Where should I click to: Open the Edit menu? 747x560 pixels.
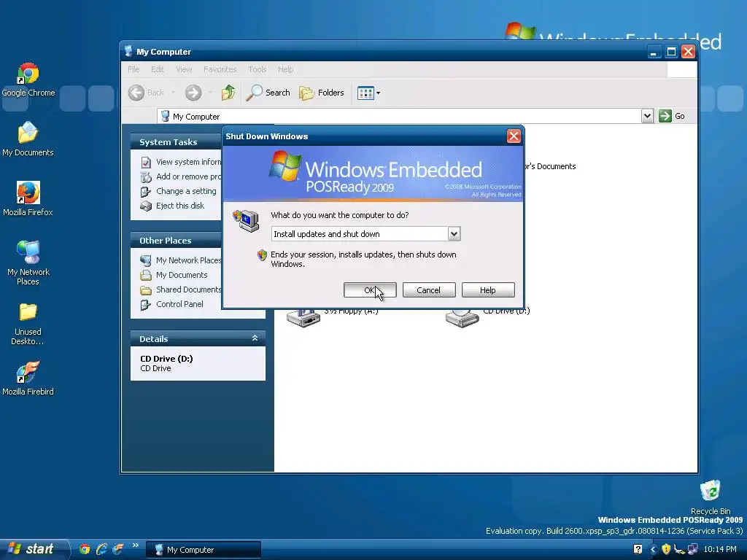pyautogui.click(x=158, y=69)
